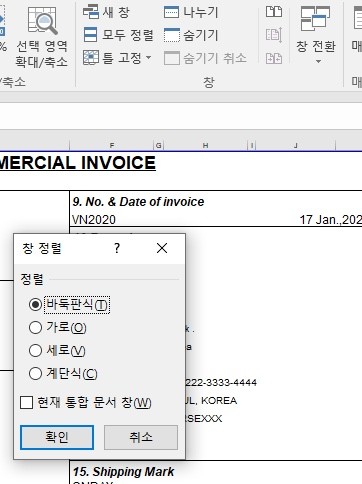Image resolution: width=362 pixels, height=484 pixels.
Task: Click the View Side by Side icon
Action: [274, 12]
